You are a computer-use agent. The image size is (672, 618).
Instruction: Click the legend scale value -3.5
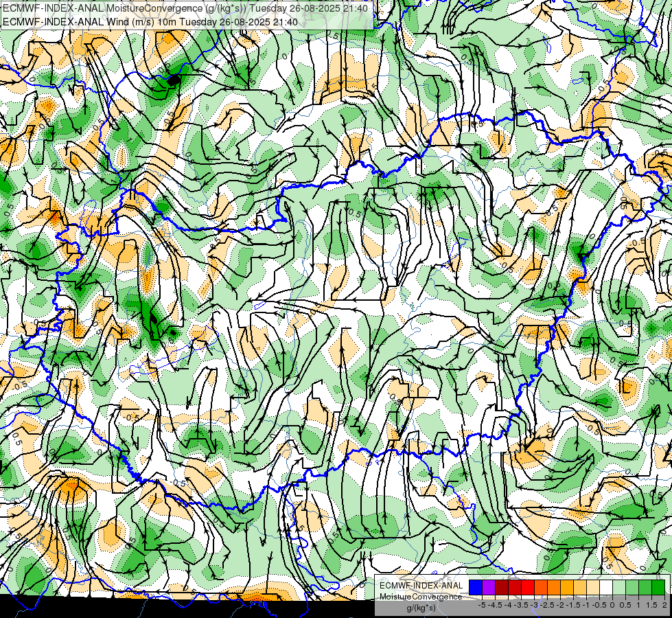tap(521, 605)
